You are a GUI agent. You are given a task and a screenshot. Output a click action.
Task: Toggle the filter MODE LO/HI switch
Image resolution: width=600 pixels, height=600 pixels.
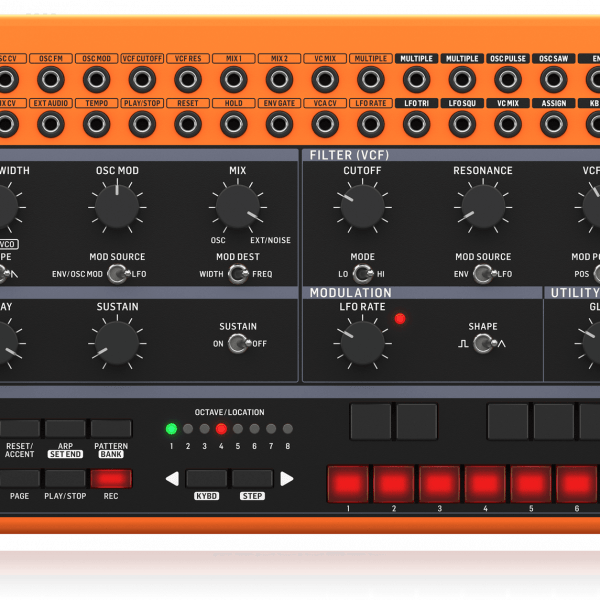point(362,274)
